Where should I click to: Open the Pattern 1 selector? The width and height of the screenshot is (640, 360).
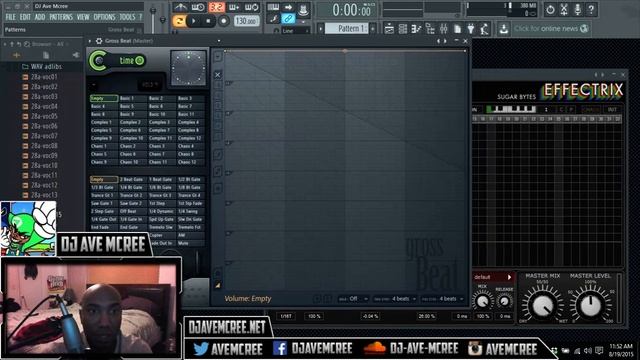tap(347, 29)
